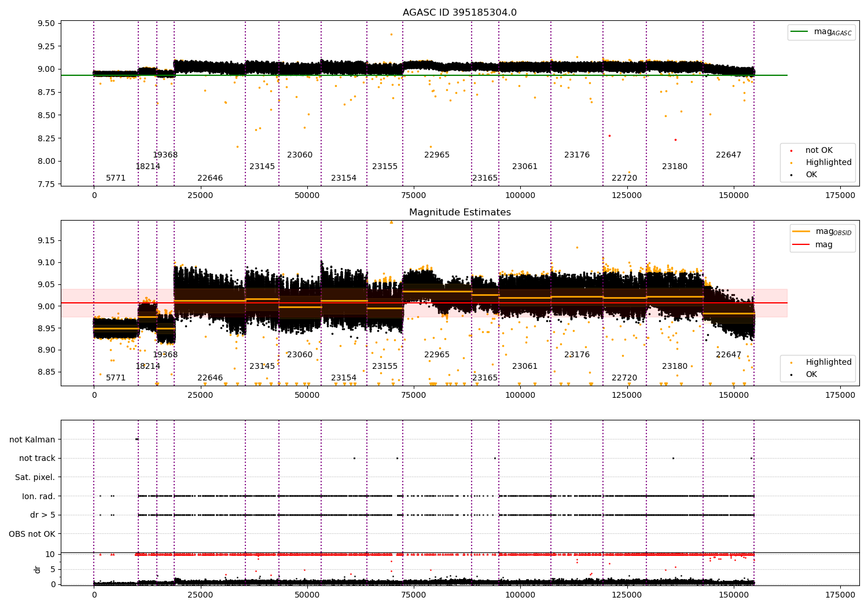Click the 8.25 y-axis tick label

coord(46,138)
